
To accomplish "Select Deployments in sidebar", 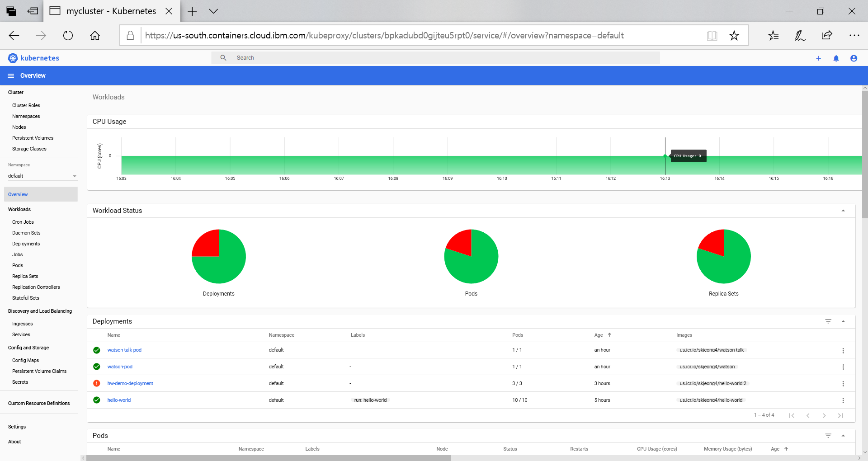I will (26, 244).
